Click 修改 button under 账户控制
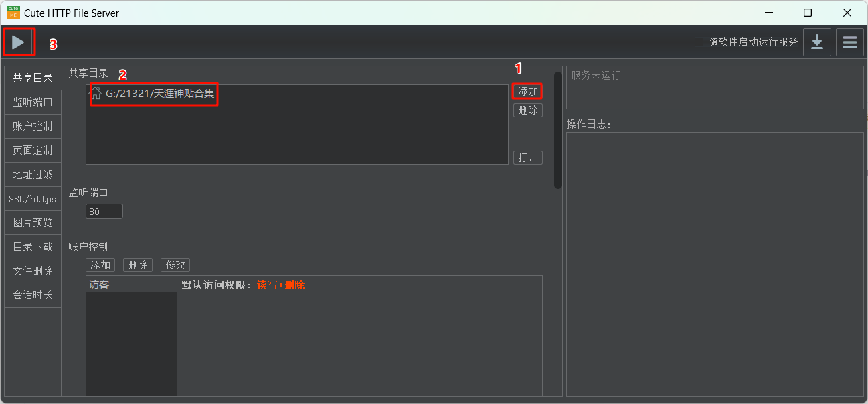 175,265
